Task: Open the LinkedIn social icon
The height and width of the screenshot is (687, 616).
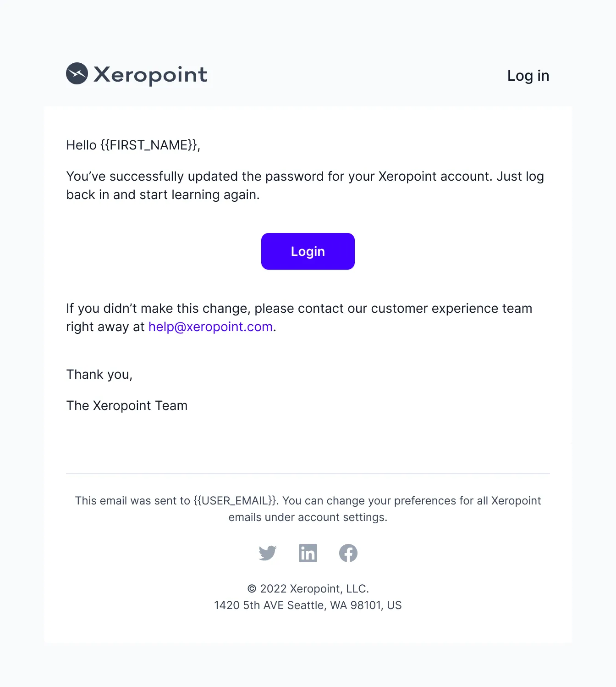Action: (308, 553)
